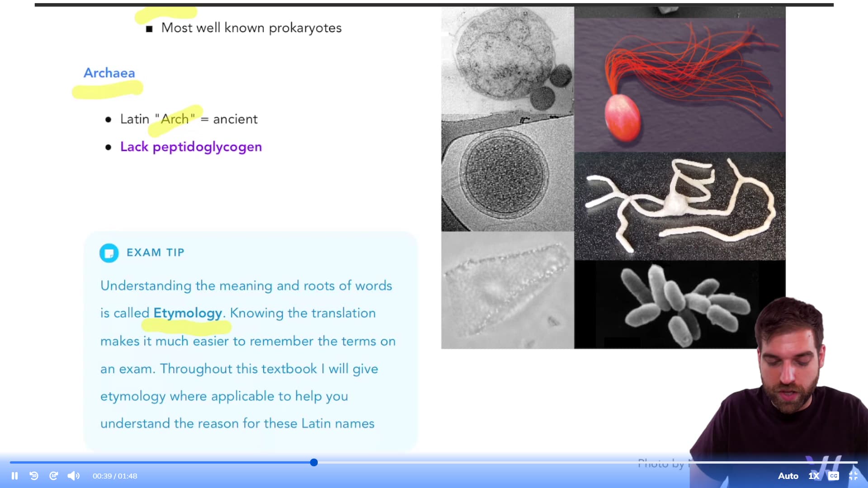Image resolution: width=868 pixels, height=488 pixels.
Task: Click the presenter webcam overlay
Action: tap(779, 392)
